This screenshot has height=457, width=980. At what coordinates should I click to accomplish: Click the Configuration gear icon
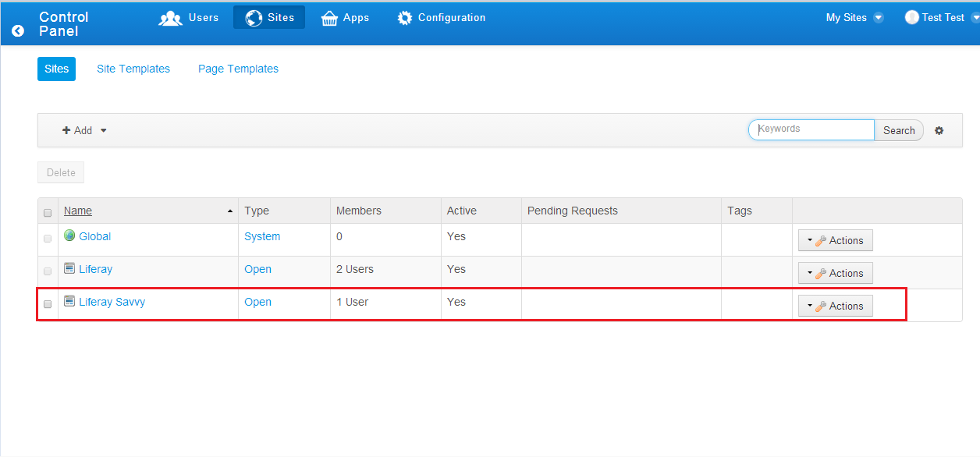[404, 17]
